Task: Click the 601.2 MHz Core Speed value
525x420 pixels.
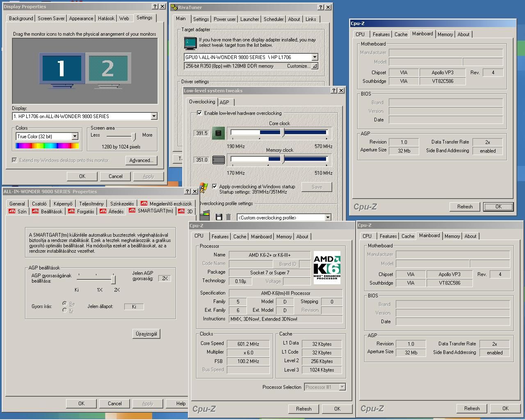Action: coord(248,344)
